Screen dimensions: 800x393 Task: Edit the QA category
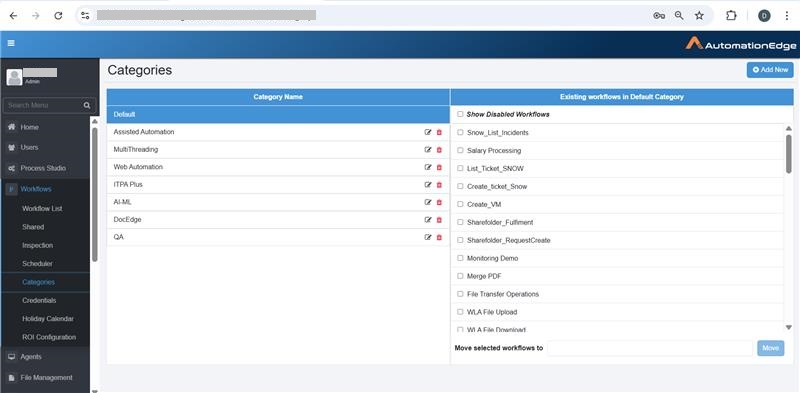pos(428,237)
